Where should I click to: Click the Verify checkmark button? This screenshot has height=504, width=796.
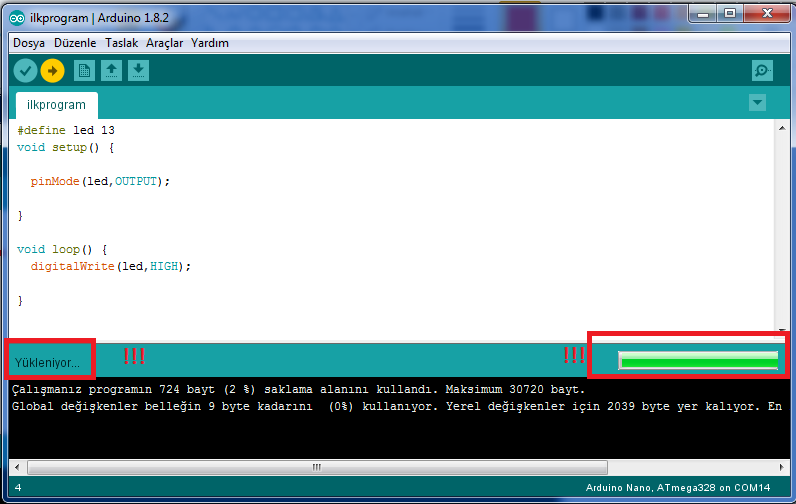25,71
